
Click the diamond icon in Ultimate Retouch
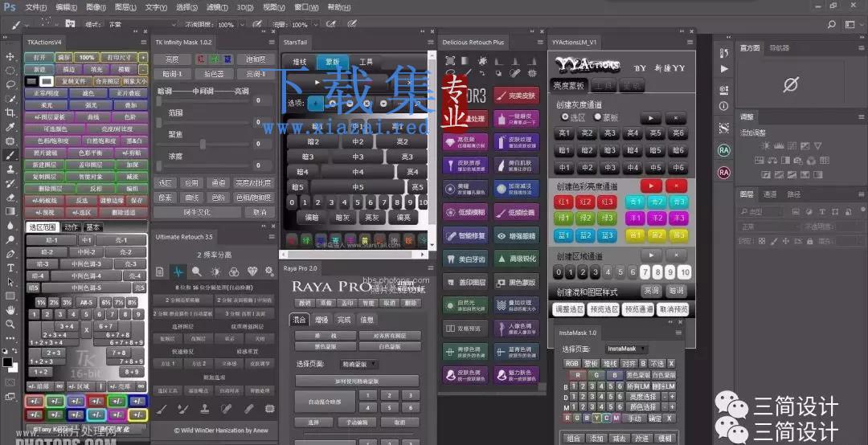click(252, 271)
